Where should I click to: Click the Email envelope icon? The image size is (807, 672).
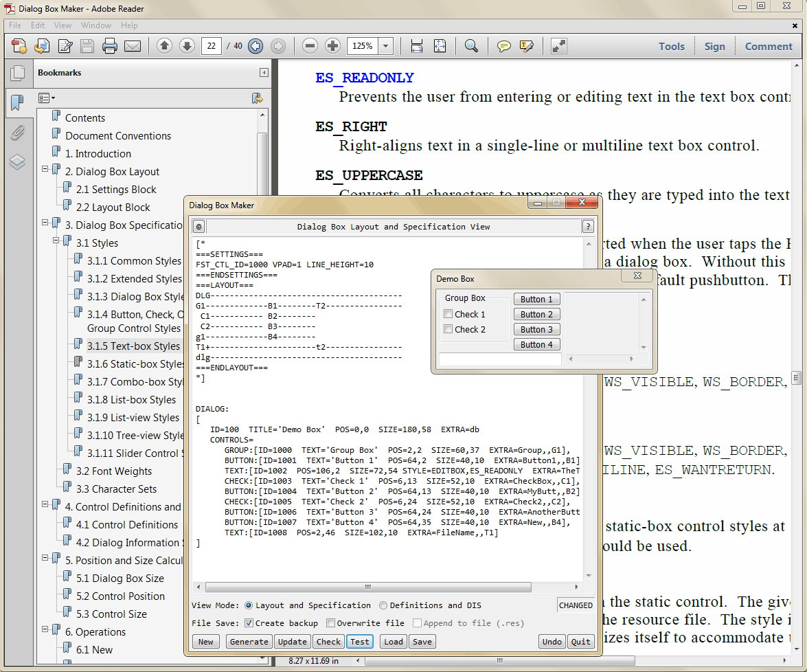pos(133,46)
